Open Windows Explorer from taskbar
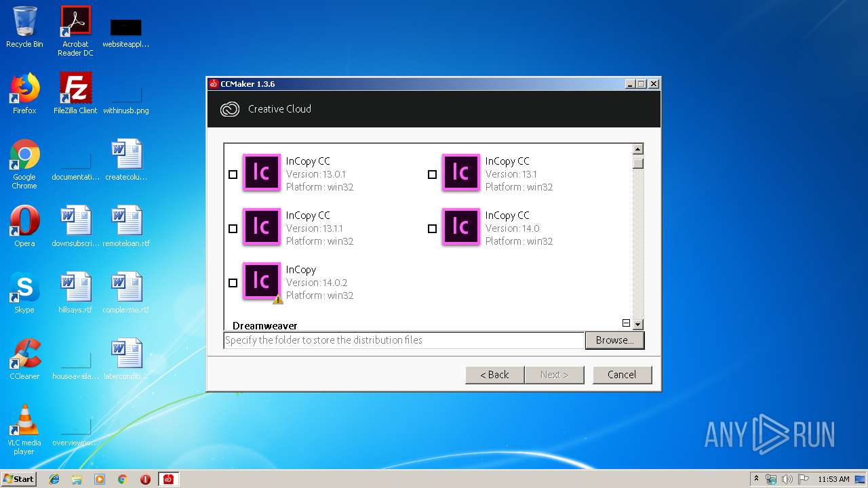 pyautogui.click(x=77, y=479)
